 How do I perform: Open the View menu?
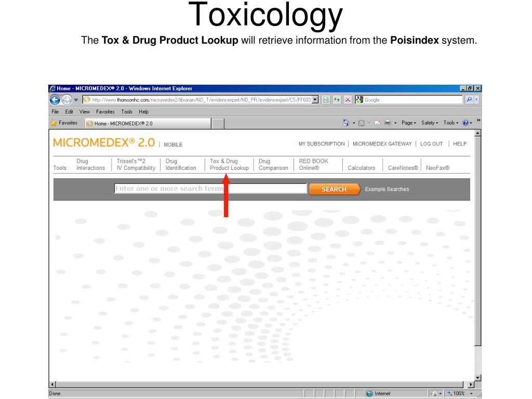(85, 112)
